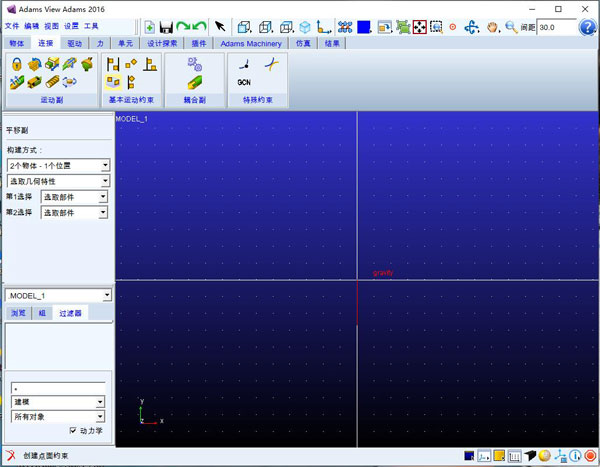The width and height of the screenshot is (600, 467).
Task: Switch to the 过滤器 browser tab
Action: coord(70,313)
